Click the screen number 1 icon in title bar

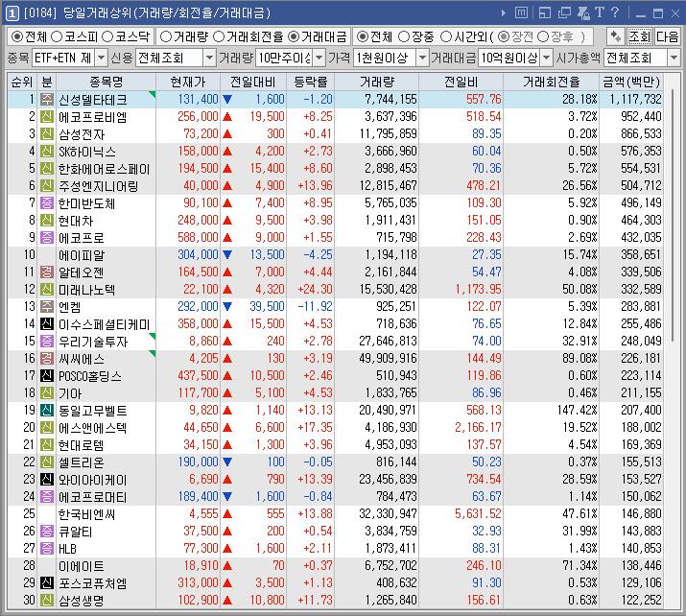pos(12,13)
